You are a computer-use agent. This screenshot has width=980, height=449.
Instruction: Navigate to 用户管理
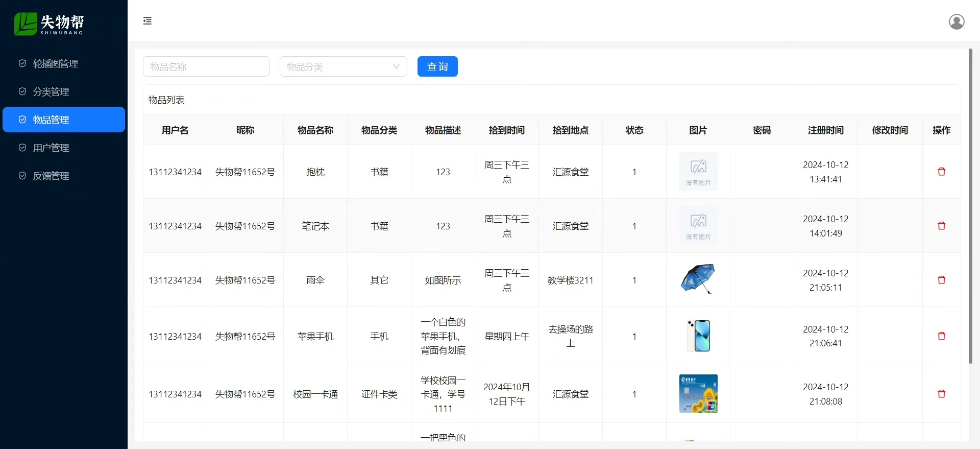coord(51,148)
